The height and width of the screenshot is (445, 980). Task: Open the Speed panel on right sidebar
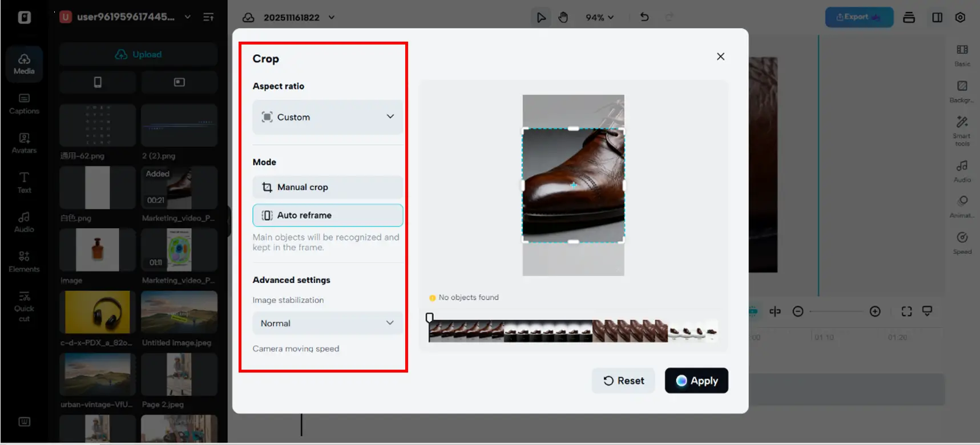(962, 242)
